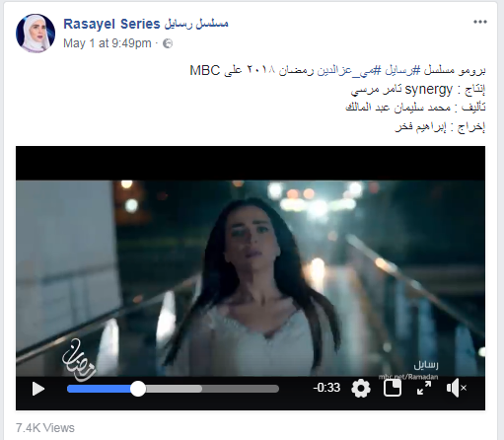Open post options three-dot menu
The image size is (504, 440).
[480, 22]
